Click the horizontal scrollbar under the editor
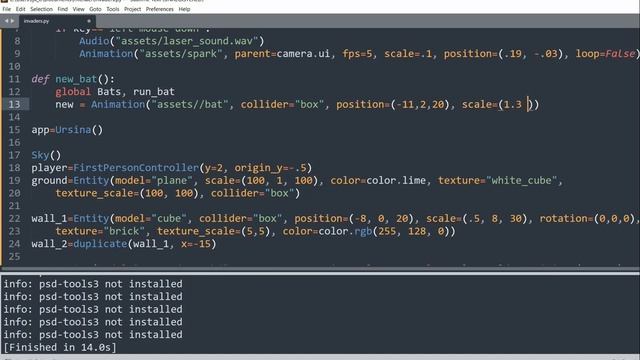 [x=320, y=269]
